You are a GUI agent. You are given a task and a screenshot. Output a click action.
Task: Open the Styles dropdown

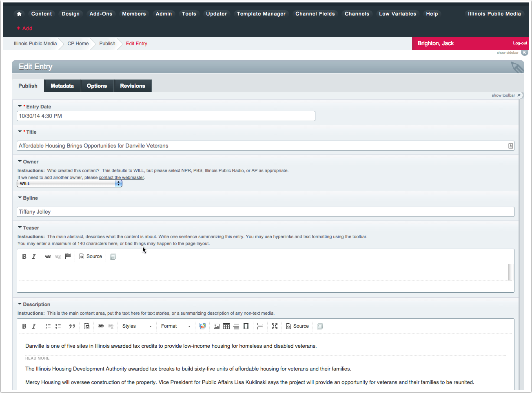click(x=137, y=326)
